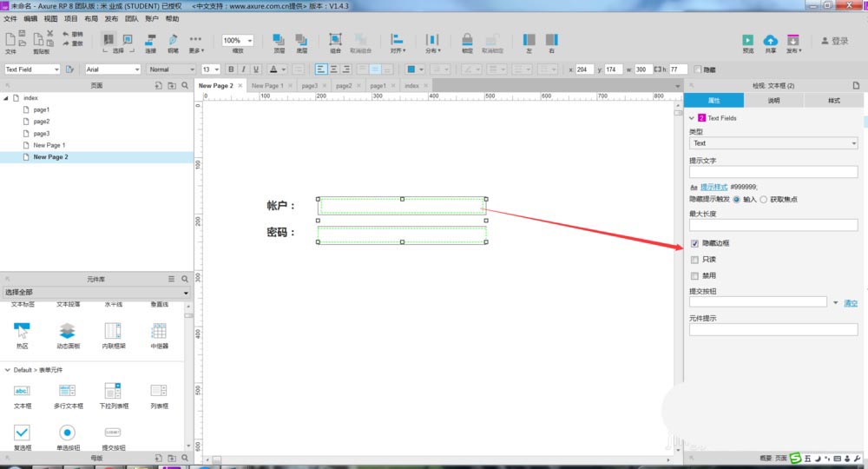Collapse the index node in pages tree
Screen dimensions: 868x469
[x=6, y=98]
